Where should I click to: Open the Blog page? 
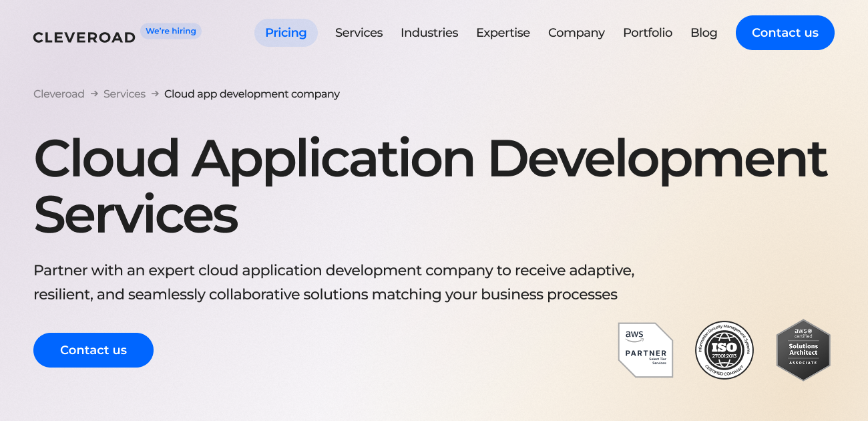coord(704,33)
